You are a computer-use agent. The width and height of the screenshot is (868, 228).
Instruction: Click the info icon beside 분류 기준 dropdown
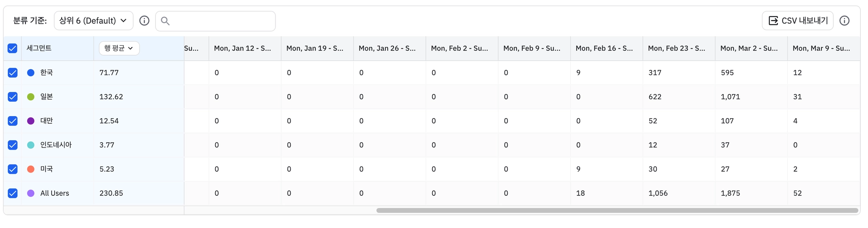point(144,21)
